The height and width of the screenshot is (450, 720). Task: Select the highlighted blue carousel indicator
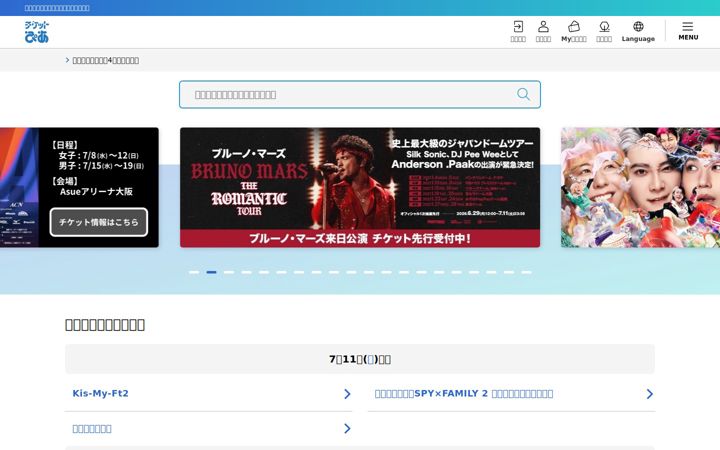(211, 272)
